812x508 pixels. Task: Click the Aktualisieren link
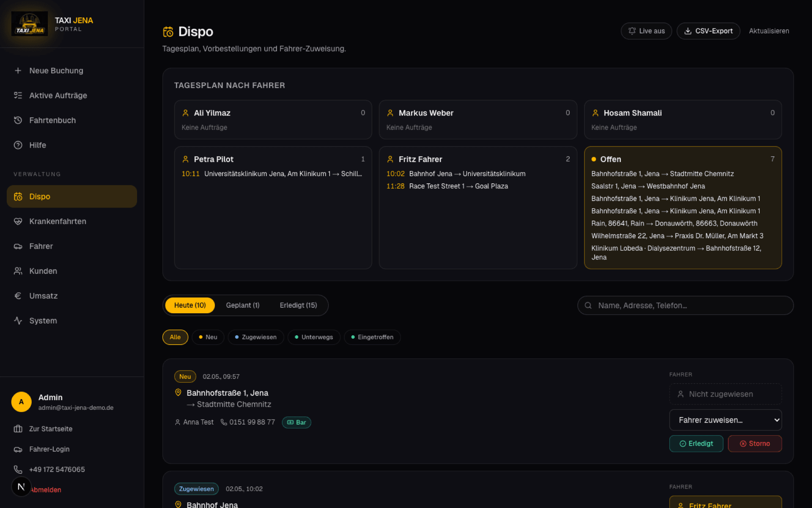pos(769,31)
